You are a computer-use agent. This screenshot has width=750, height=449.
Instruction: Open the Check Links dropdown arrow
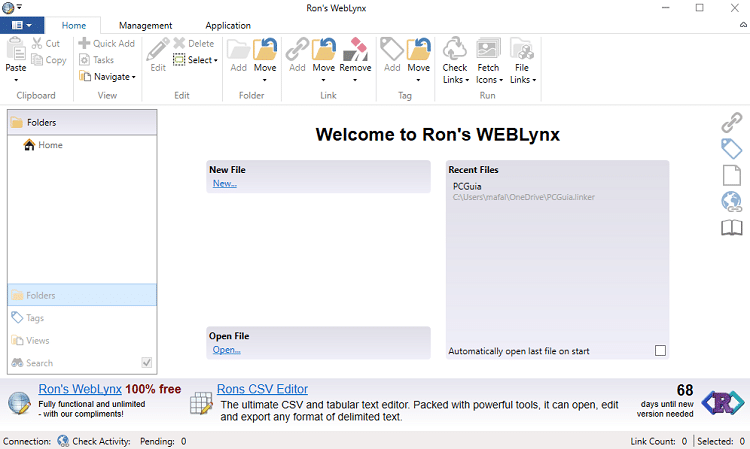pos(467,80)
